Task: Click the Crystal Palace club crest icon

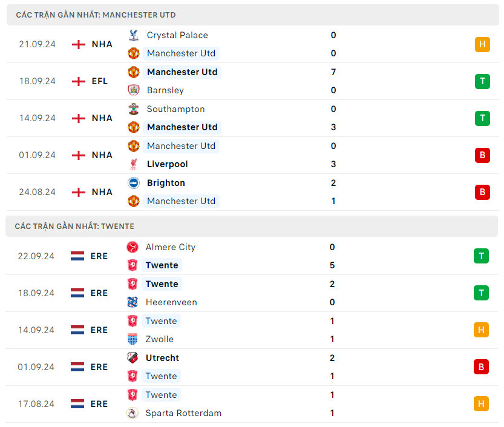Action: (x=134, y=35)
